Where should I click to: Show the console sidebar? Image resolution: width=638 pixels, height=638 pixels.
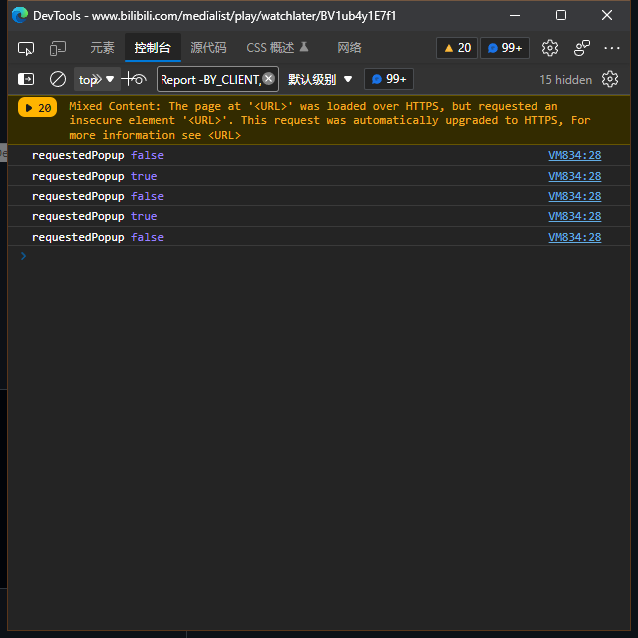[x=26, y=79]
